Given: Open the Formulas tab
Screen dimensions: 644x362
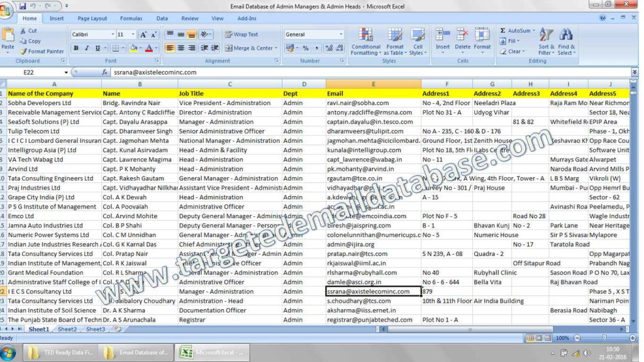Looking at the screenshot, I should [131, 18].
